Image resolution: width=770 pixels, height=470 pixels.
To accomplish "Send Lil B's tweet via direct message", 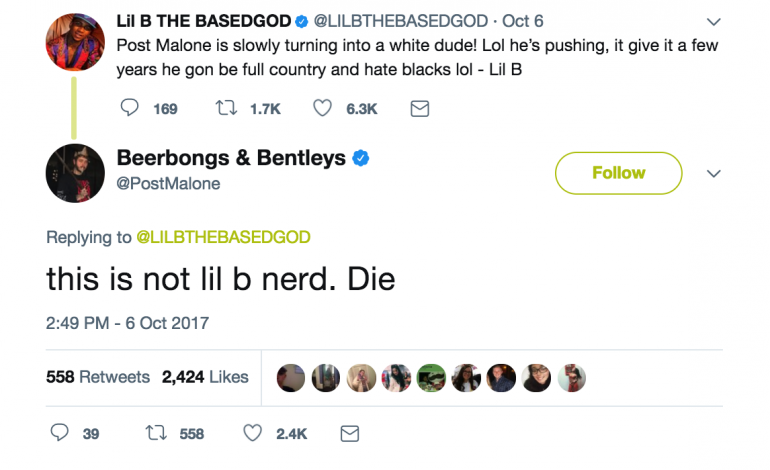I will (x=420, y=108).
